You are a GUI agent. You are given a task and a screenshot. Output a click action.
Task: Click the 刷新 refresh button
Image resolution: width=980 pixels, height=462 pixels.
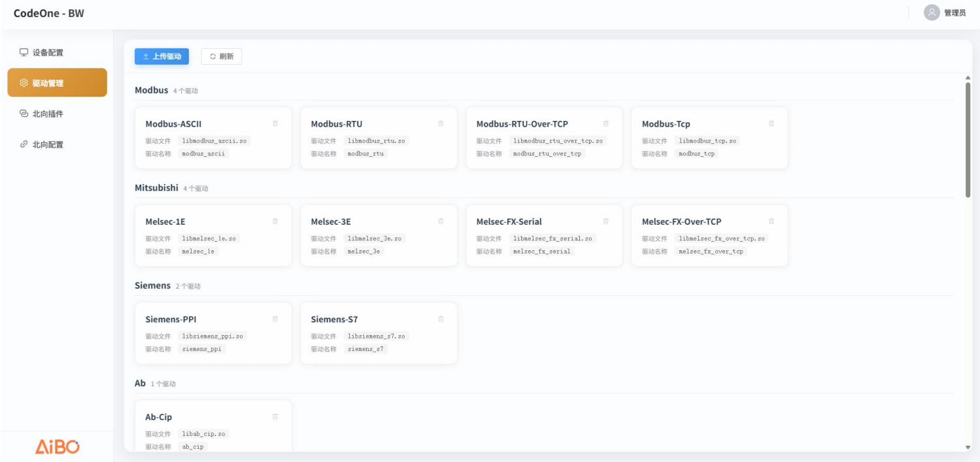(x=222, y=57)
